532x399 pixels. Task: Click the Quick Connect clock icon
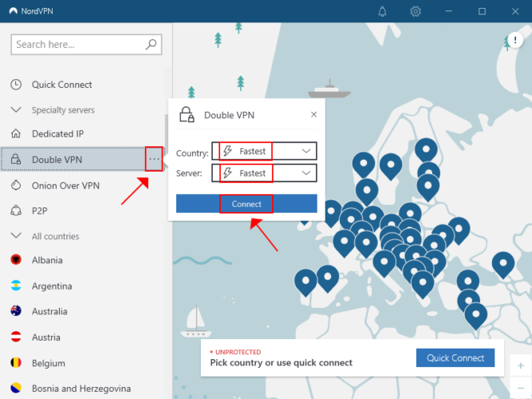16,85
